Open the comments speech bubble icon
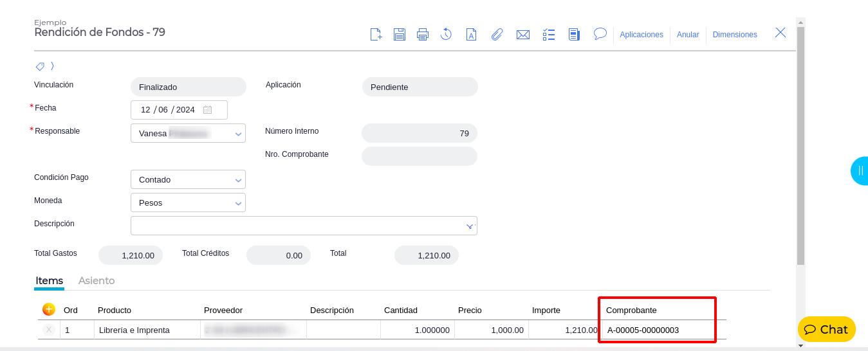Image resolution: width=868 pixels, height=351 pixels. (600, 34)
